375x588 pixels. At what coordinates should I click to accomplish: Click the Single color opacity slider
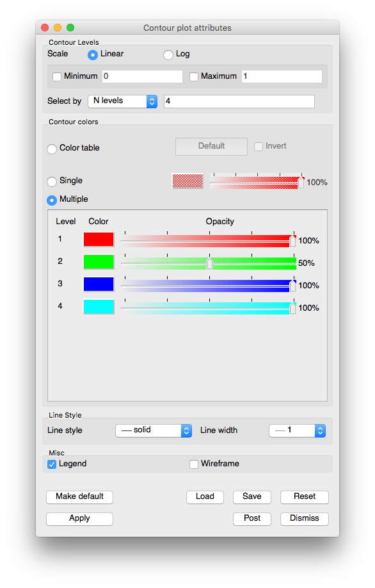[257, 182]
